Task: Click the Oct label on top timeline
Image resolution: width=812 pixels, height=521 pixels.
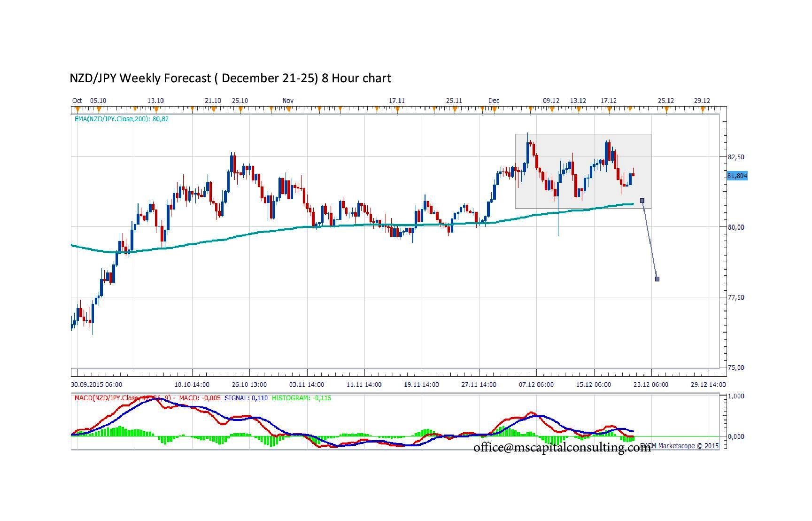Action: click(x=77, y=101)
